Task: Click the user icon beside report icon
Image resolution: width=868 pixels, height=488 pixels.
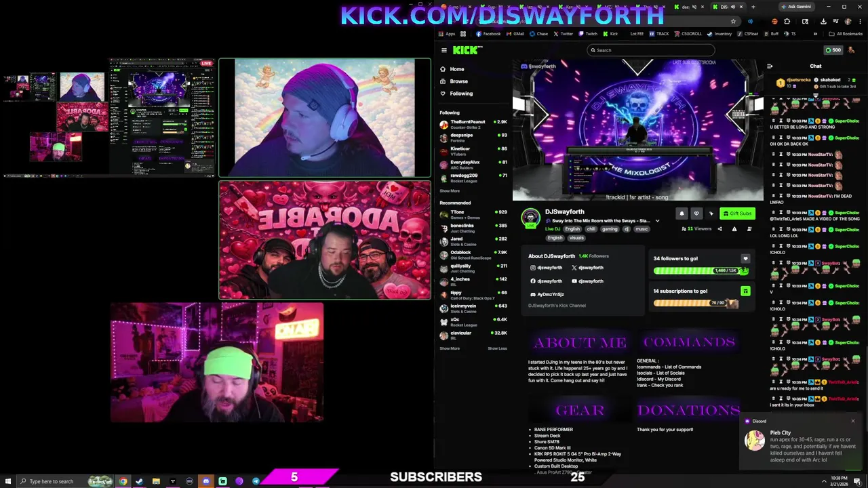Action: pos(749,229)
